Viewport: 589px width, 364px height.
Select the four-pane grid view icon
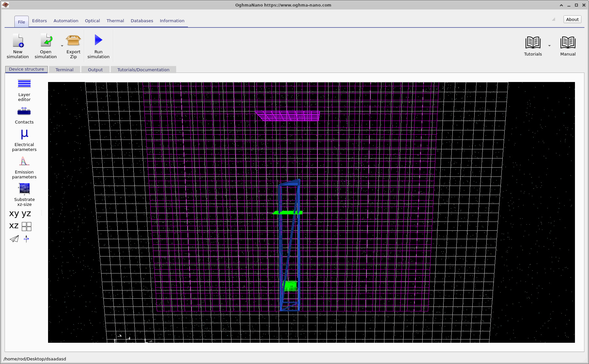(26, 226)
